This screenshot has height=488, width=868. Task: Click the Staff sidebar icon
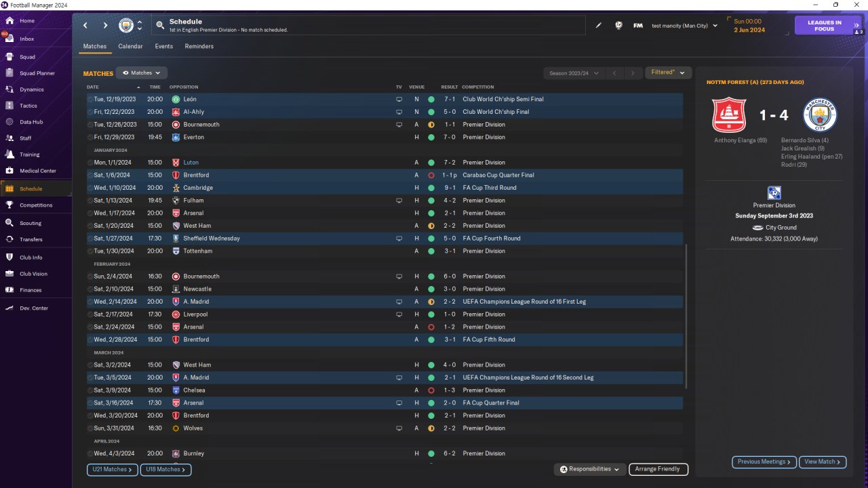click(x=9, y=138)
